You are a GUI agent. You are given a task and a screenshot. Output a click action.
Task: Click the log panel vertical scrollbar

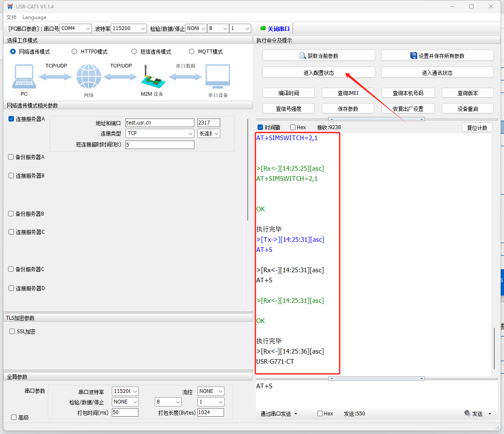[494, 347]
